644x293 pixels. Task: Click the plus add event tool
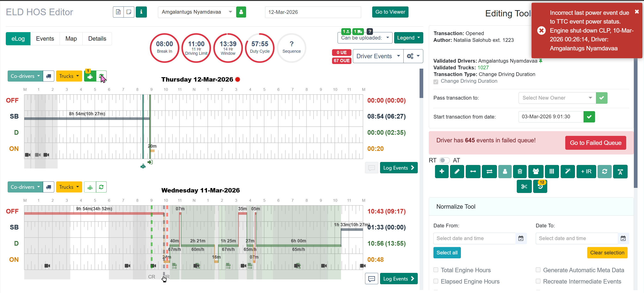click(x=441, y=171)
